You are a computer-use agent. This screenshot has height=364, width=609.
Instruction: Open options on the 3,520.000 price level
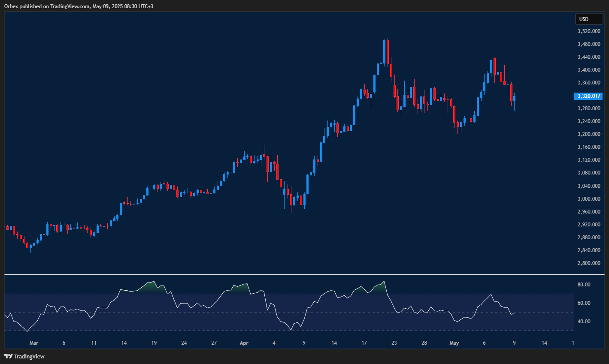click(x=588, y=31)
